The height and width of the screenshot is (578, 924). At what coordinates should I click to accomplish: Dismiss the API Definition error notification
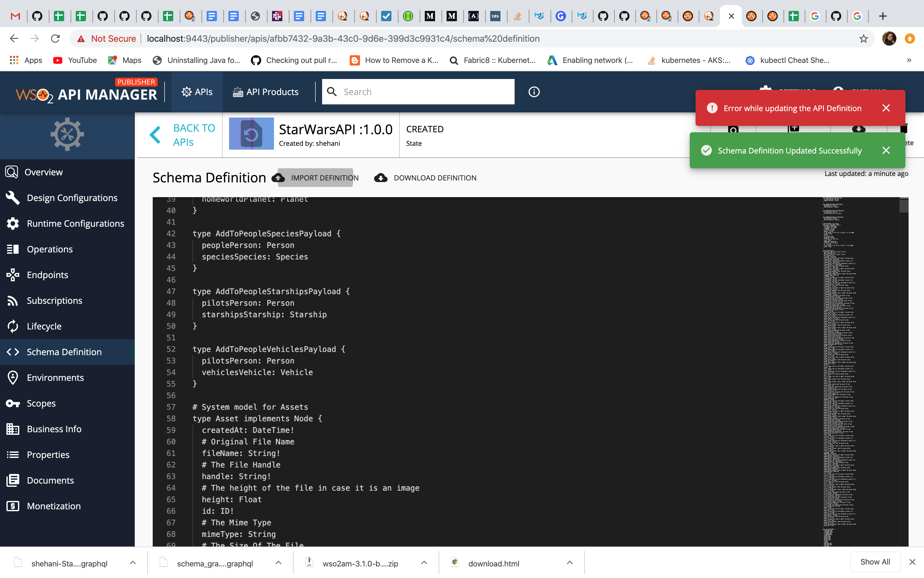tap(886, 108)
